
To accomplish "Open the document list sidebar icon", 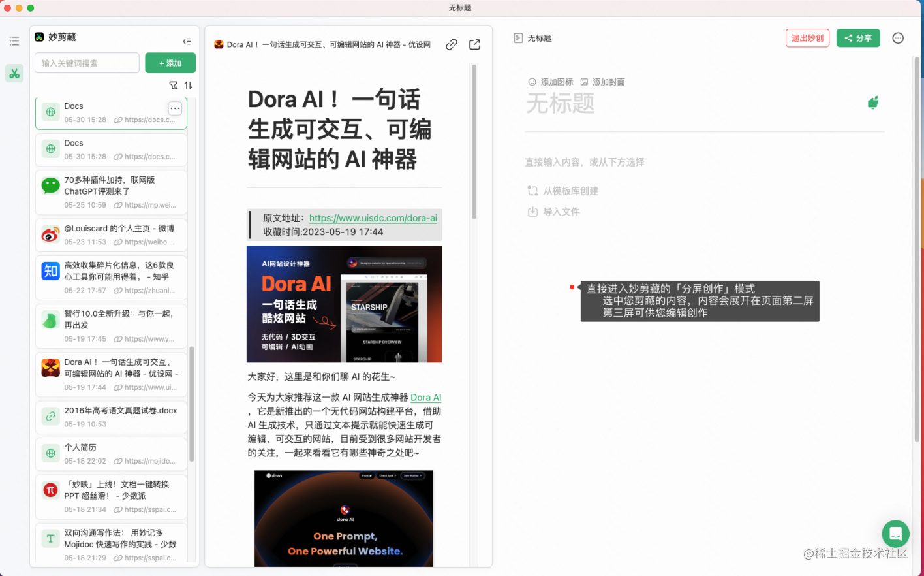I will click(14, 41).
